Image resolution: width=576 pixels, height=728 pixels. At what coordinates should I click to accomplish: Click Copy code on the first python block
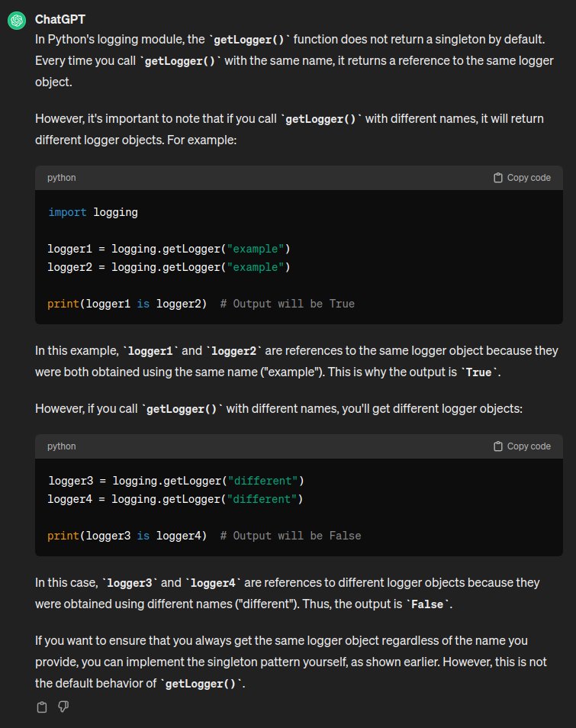click(x=522, y=178)
